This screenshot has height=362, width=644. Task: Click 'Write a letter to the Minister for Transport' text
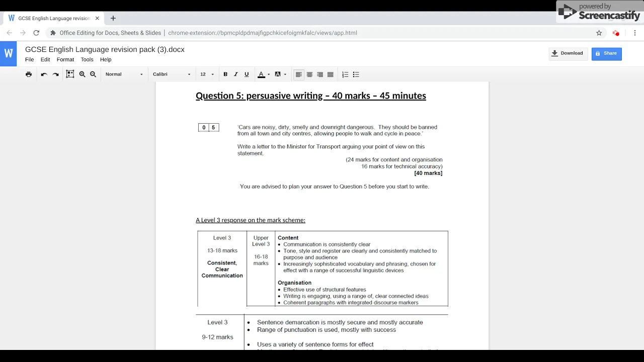click(331, 150)
